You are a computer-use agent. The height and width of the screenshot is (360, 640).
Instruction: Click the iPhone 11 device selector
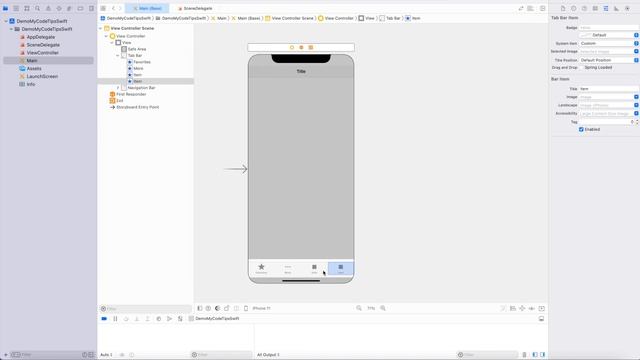[x=261, y=308]
